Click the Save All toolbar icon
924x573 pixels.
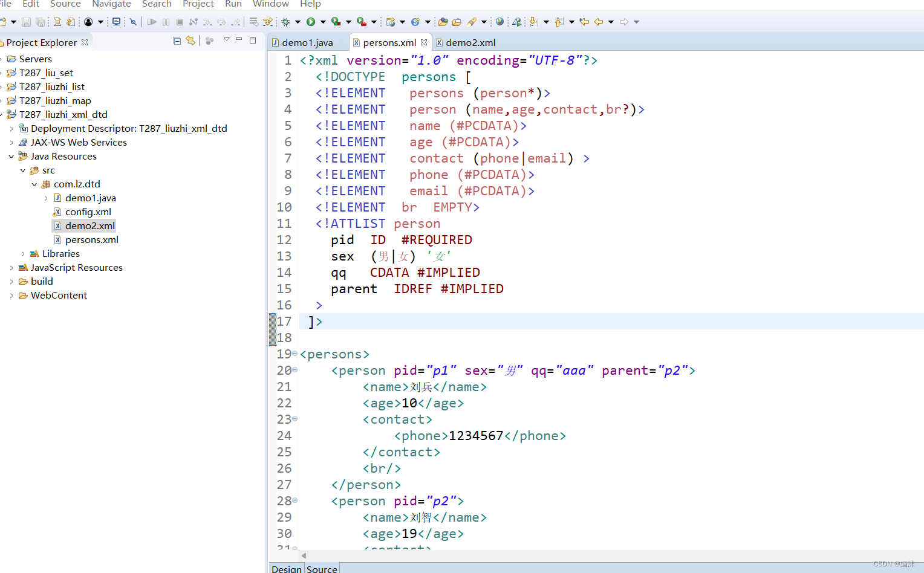pyautogui.click(x=40, y=22)
